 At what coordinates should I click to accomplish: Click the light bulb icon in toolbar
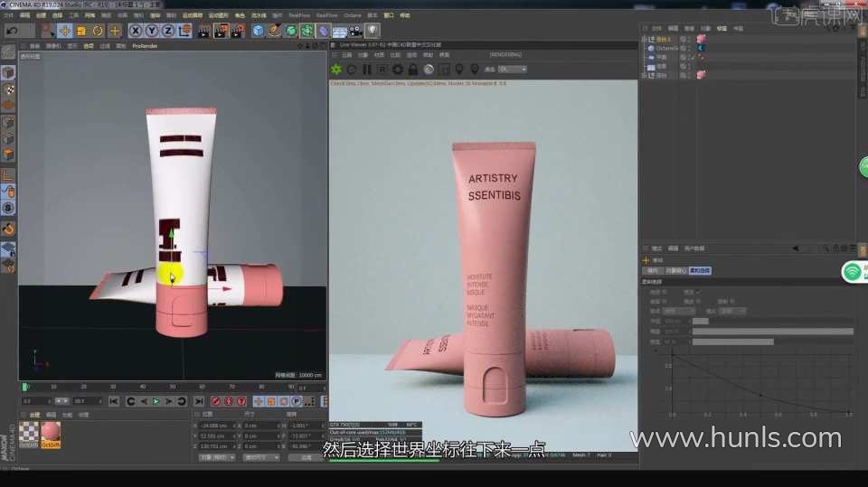[372, 31]
